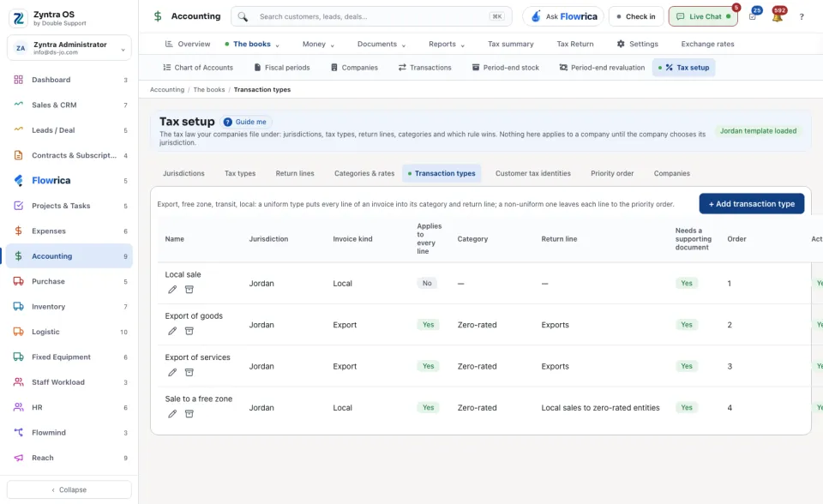Open Live Chat

(703, 16)
